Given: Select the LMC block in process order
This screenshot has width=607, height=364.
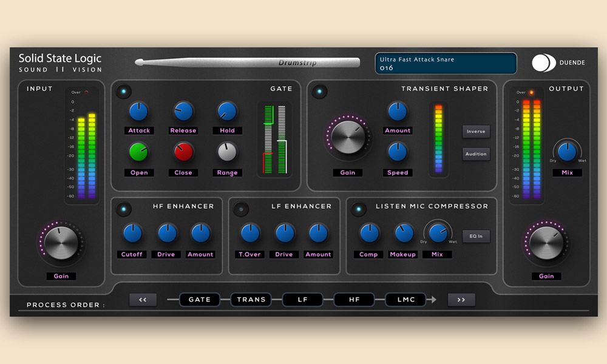Looking at the screenshot, I should (407, 300).
